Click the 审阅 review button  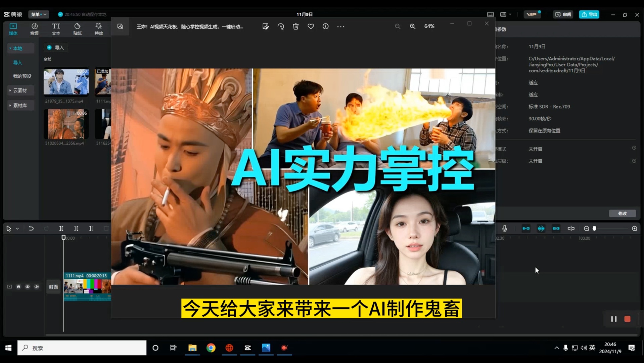tap(563, 14)
